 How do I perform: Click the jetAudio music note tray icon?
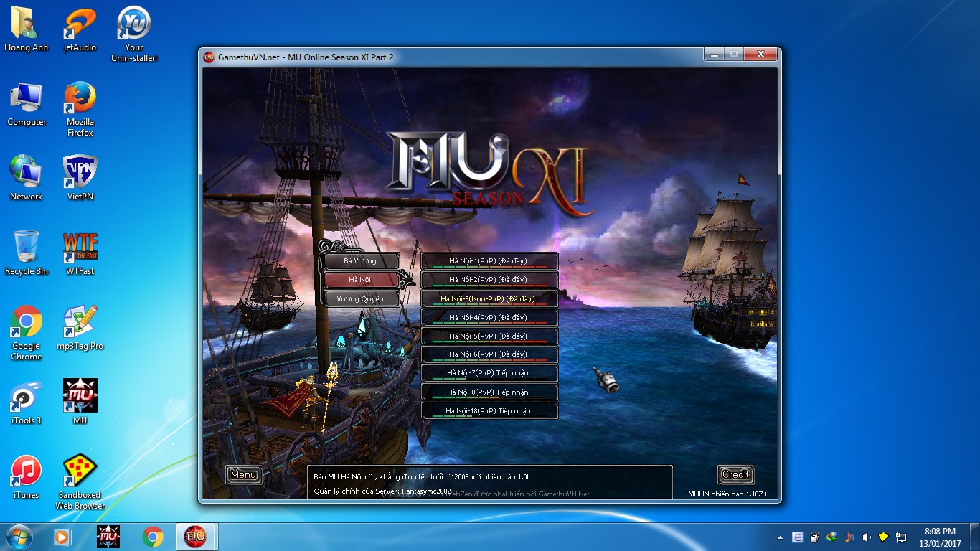tap(849, 537)
